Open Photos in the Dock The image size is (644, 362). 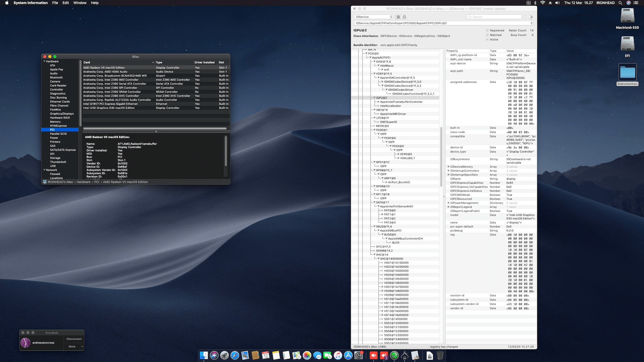click(307, 355)
